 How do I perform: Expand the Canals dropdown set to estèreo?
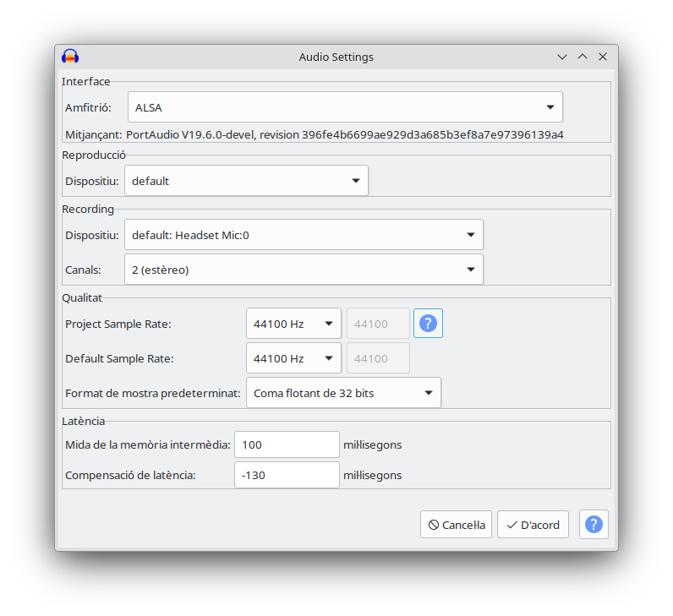[x=304, y=270]
